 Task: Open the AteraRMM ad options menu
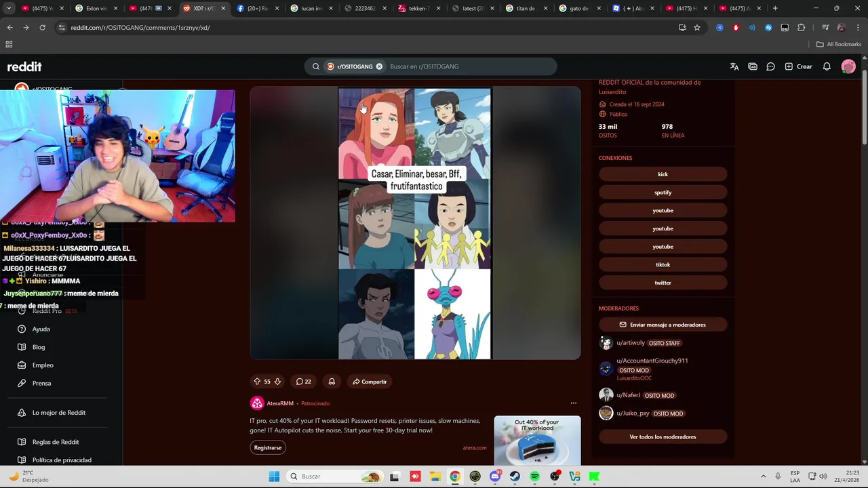574,403
